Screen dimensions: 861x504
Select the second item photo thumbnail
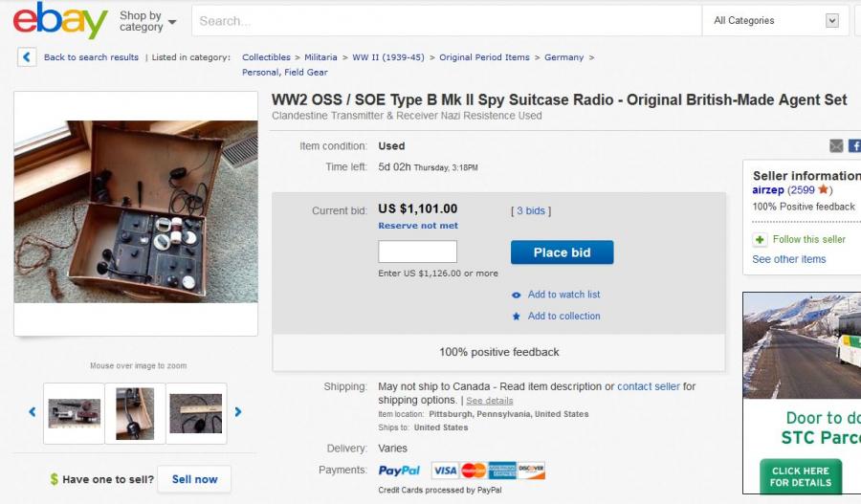(135, 413)
